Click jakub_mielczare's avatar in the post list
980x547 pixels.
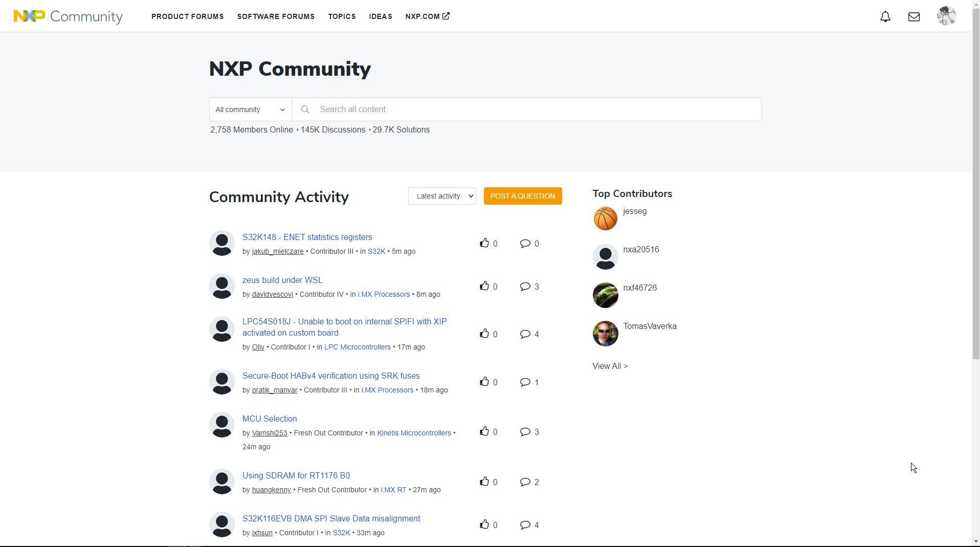click(222, 243)
